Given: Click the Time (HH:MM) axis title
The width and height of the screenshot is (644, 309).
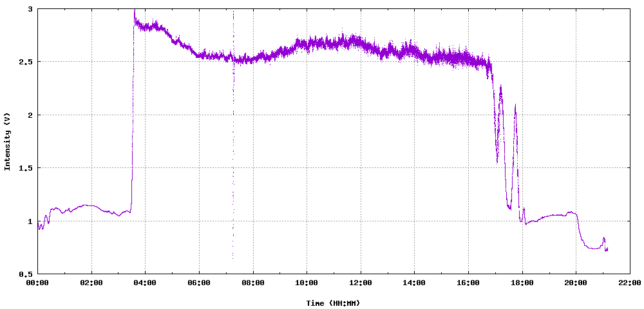Looking at the screenshot, I should pos(333,303).
